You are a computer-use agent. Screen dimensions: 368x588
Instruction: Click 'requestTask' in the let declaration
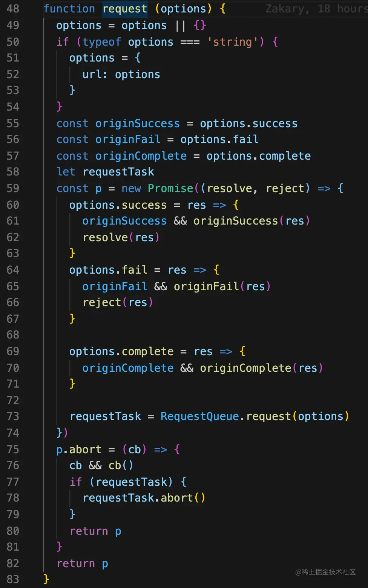tap(118, 172)
